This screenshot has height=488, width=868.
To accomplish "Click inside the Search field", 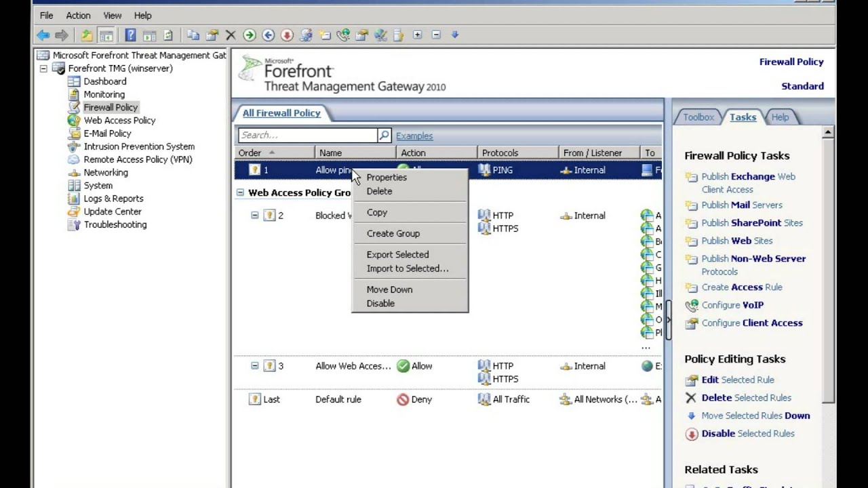I will click(x=308, y=135).
